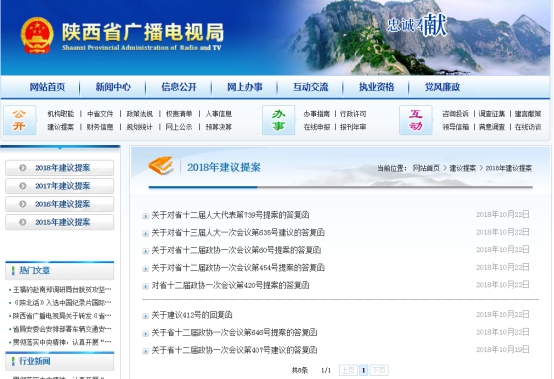Open article about 第454号提案的答复函

pos(238,268)
